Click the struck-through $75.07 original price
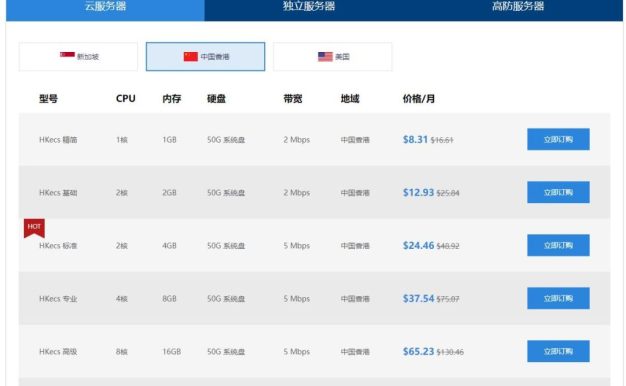Viewport: 626px width, 386px height. (448, 299)
